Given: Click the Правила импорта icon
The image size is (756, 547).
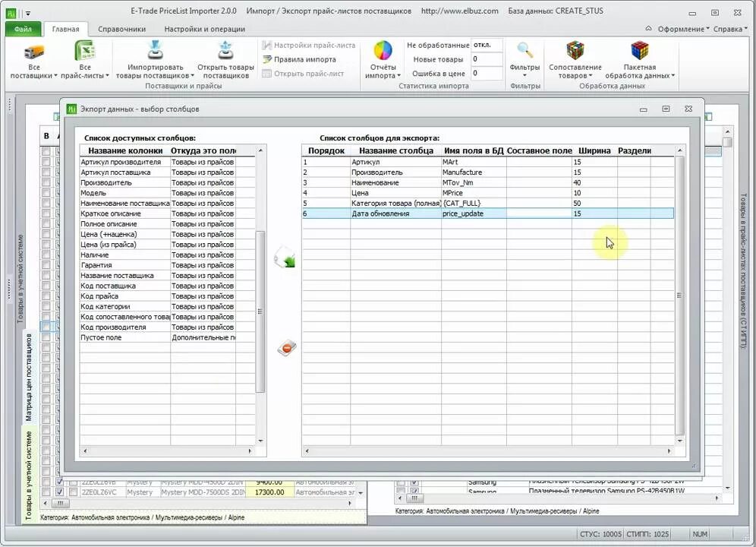Looking at the screenshot, I should (x=267, y=59).
